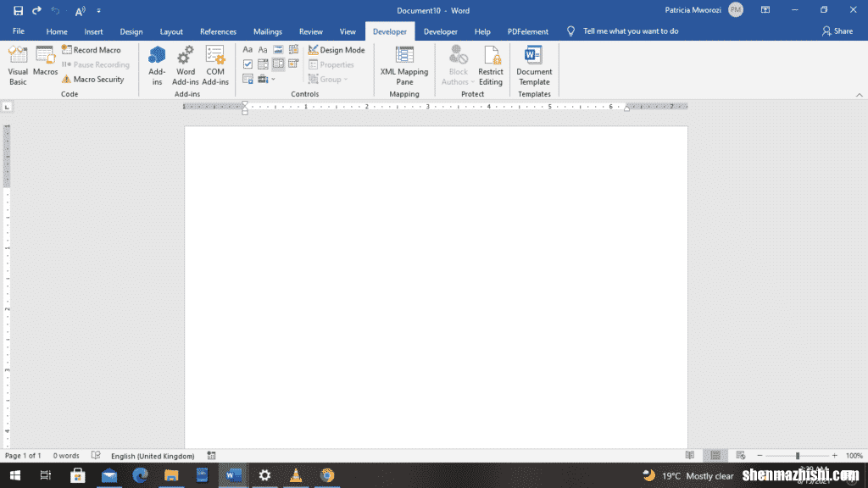Image resolution: width=868 pixels, height=488 pixels.
Task: Switch to the Design tab
Action: [131, 31]
